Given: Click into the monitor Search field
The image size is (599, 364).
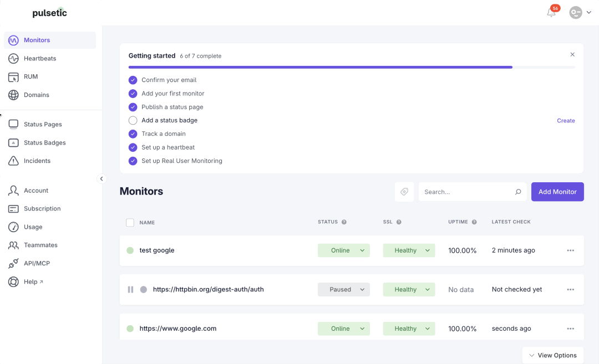Looking at the screenshot, I should 473,192.
